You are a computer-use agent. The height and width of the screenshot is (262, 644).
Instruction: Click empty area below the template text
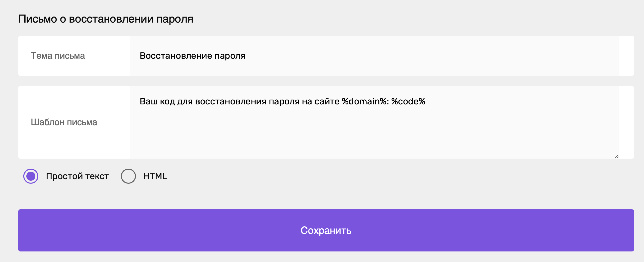[x=374, y=133]
